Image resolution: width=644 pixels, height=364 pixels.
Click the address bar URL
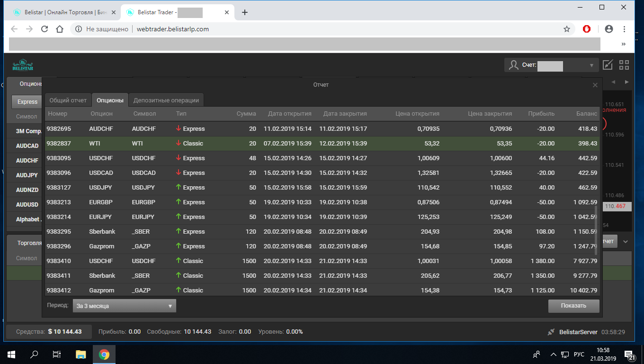coord(172,29)
